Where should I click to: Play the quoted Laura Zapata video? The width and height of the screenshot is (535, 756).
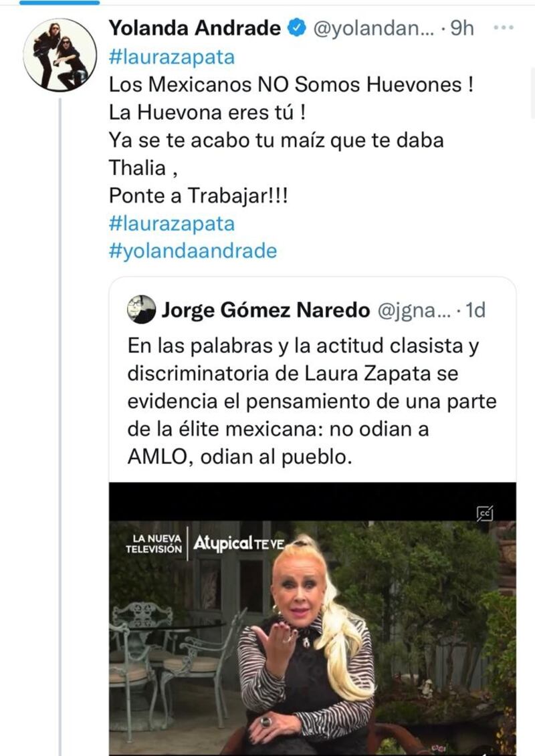[x=312, y=619]
